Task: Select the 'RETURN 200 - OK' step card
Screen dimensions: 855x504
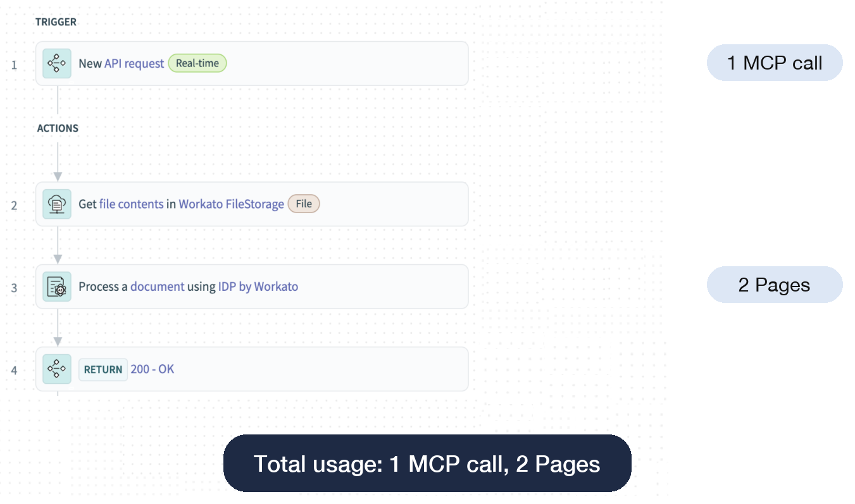Action: pos(252,369)
